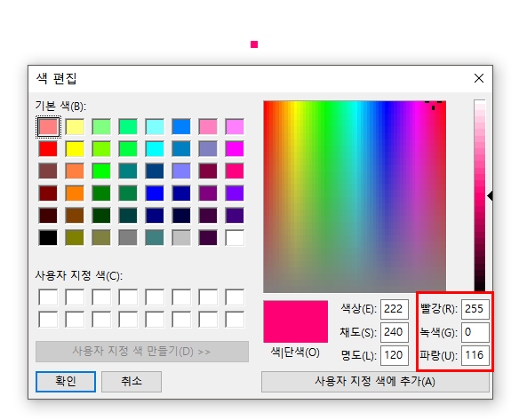Close the 색 편집 dialog

(479, 78)
